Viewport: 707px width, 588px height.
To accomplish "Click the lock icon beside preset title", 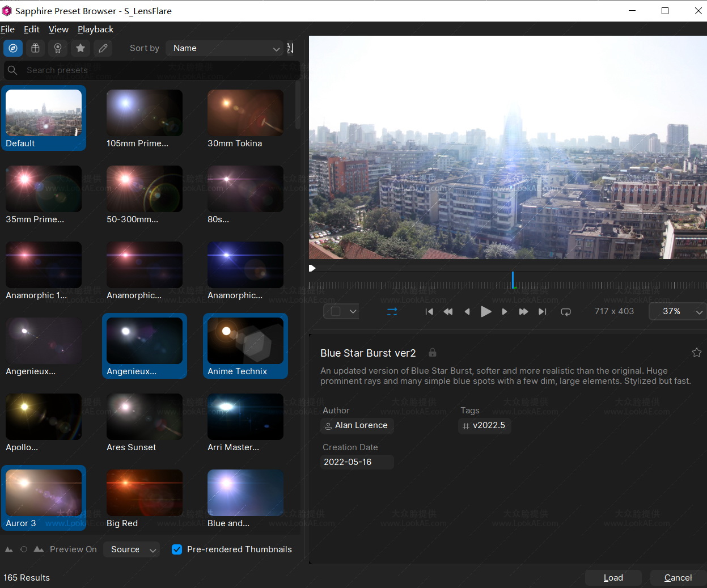I will 433,352.
